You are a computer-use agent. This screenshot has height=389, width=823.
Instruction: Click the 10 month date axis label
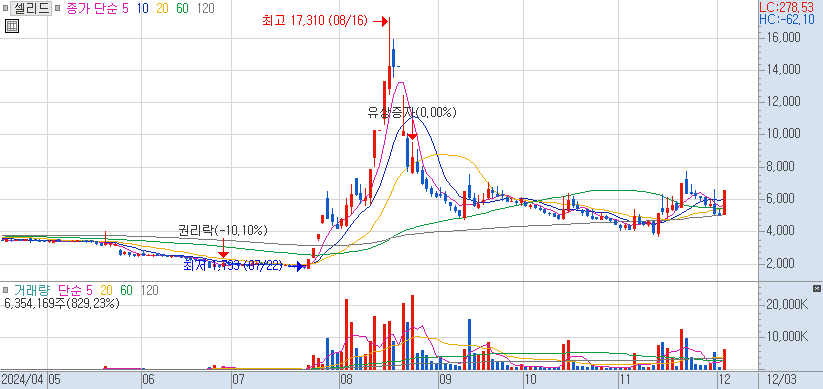pos(530,379)
